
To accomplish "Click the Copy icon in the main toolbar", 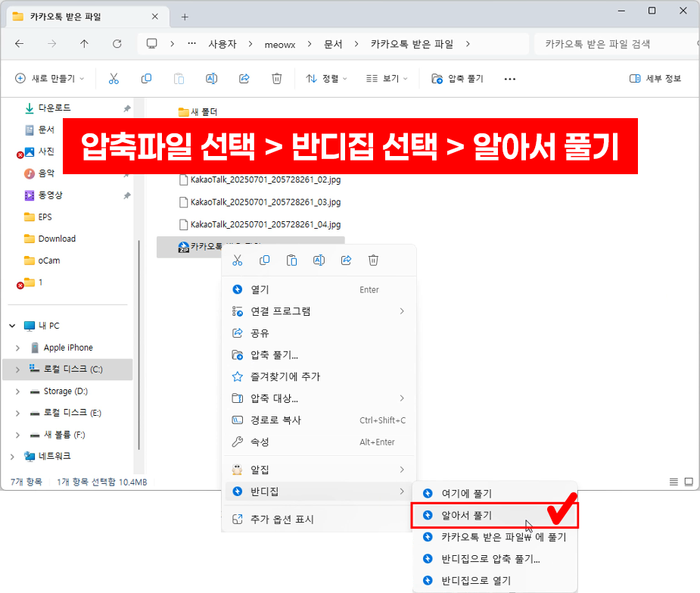I will click(146, 79).
